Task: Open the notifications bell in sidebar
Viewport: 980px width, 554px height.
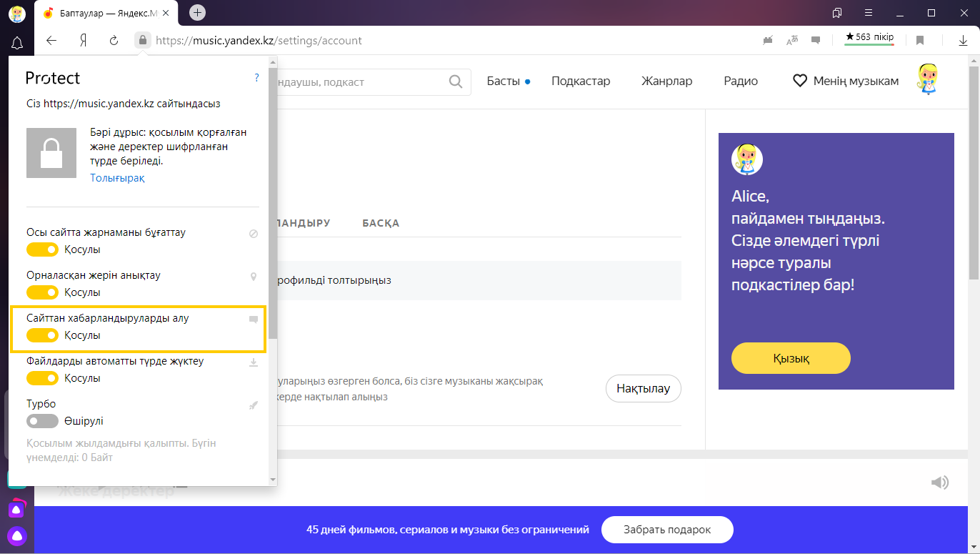Action: [17, 43]
